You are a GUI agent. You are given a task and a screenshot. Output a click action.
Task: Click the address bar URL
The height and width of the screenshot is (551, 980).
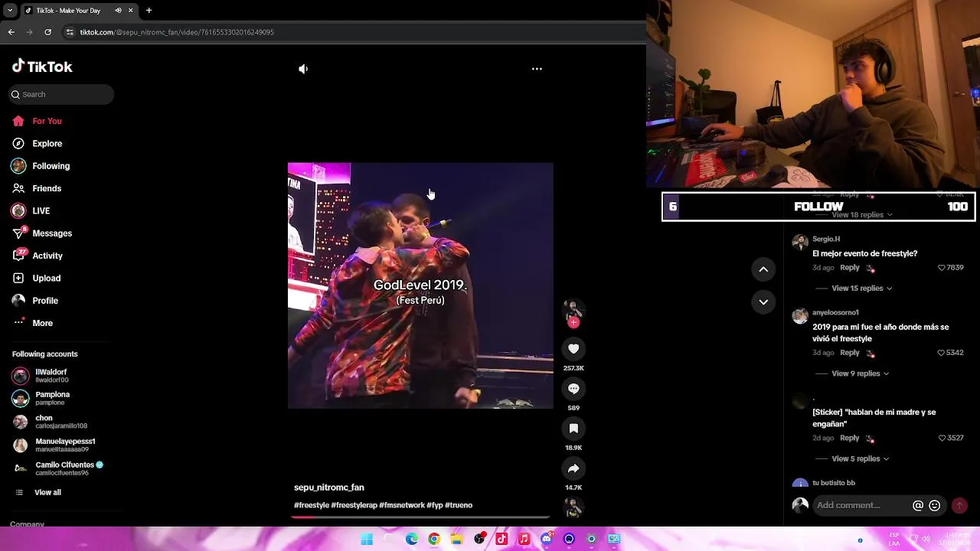click(177, 32)
